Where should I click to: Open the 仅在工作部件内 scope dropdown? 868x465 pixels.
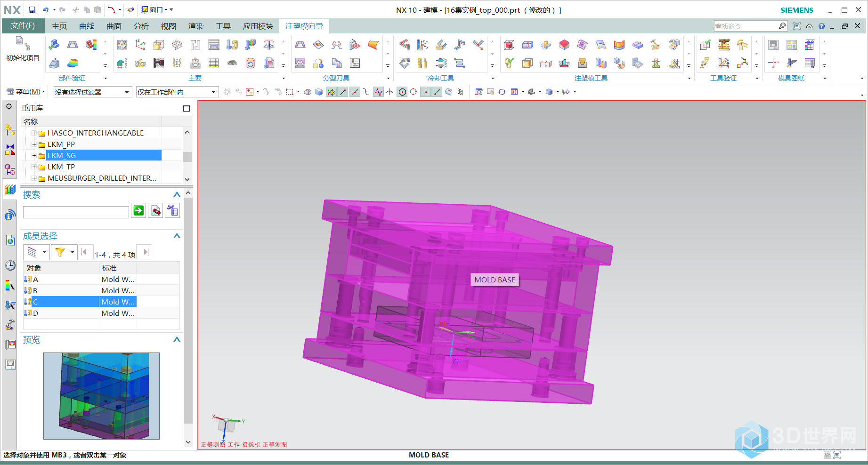click(x=177, y=92)
